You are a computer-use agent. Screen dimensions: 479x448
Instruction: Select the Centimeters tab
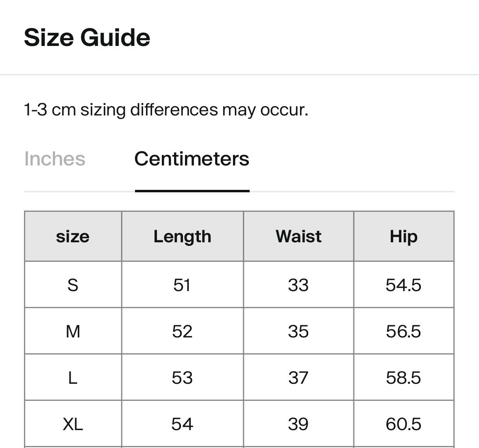pos(192,159)
